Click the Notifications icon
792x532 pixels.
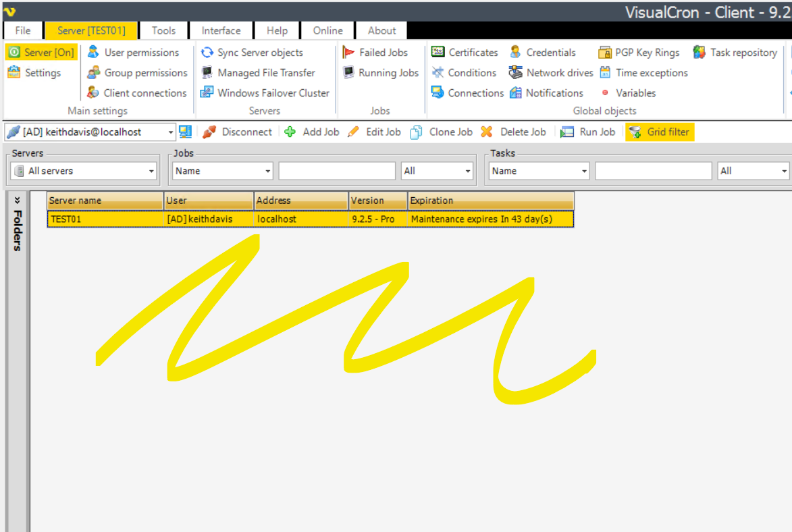click(x=515, y=92)
